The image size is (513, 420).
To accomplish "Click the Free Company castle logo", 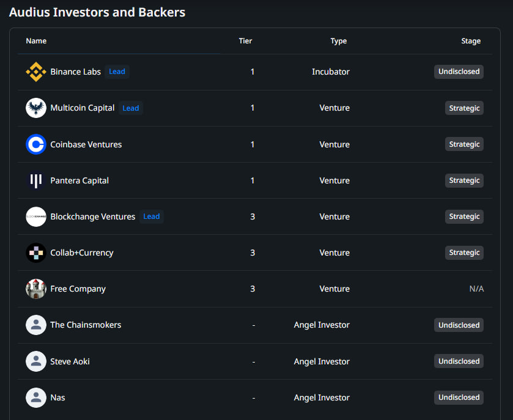I will tap(36, 289).
